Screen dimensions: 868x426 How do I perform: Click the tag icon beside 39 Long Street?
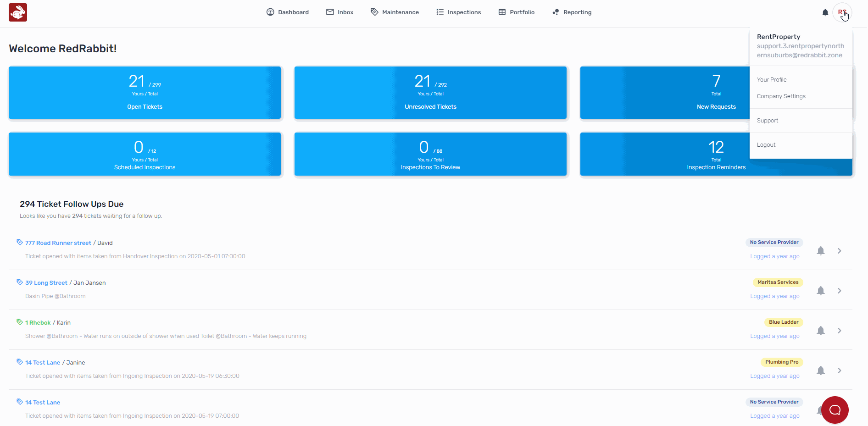click(20, 282)
